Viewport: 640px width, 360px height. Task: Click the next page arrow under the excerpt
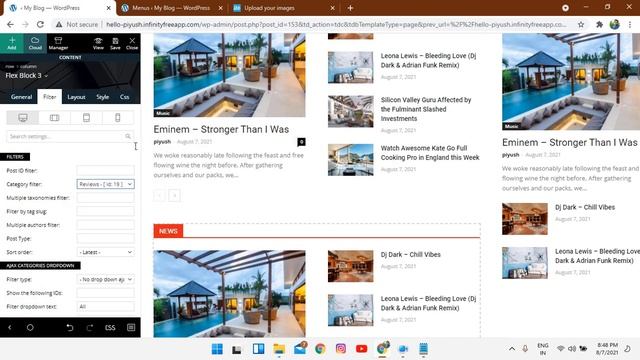tap(174, 196)
